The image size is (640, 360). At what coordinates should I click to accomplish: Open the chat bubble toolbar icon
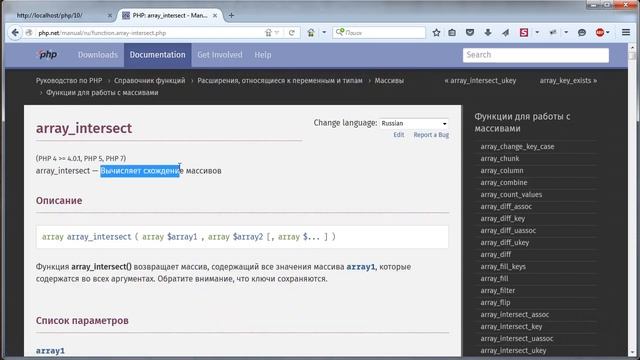(x=582, y=33)
